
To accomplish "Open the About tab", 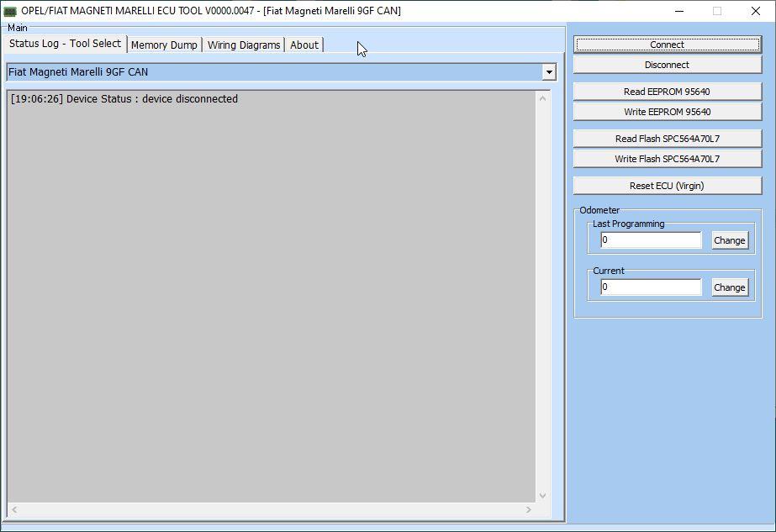I will click(x=304, y=45).
